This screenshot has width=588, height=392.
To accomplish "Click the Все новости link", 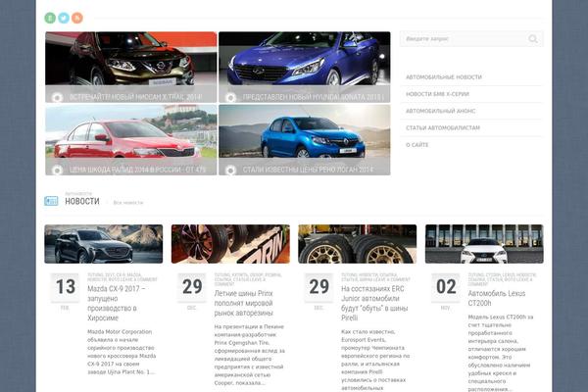I will point(128,203).
